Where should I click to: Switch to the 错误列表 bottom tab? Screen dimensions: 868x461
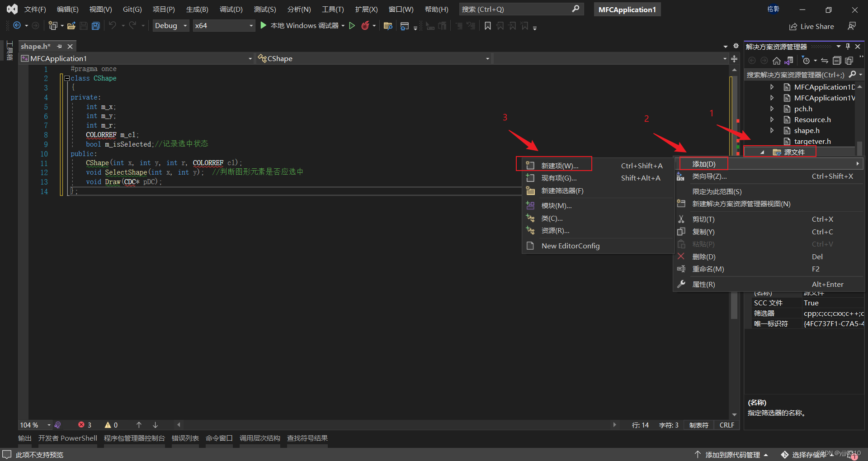click(x=185, y=438)
